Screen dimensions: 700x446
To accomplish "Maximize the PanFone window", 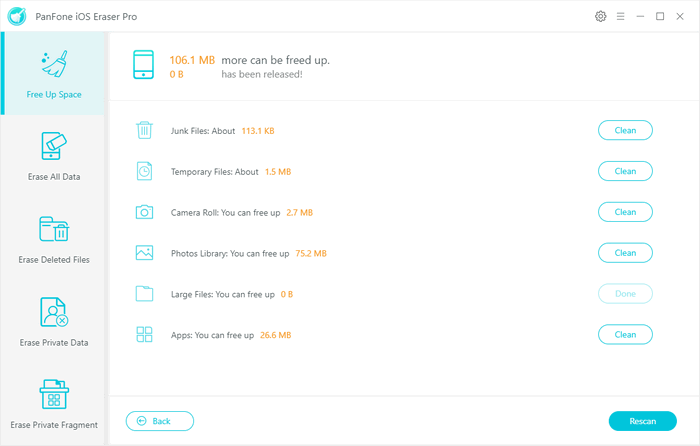I will pyautogui.click(x=660, y=17).
